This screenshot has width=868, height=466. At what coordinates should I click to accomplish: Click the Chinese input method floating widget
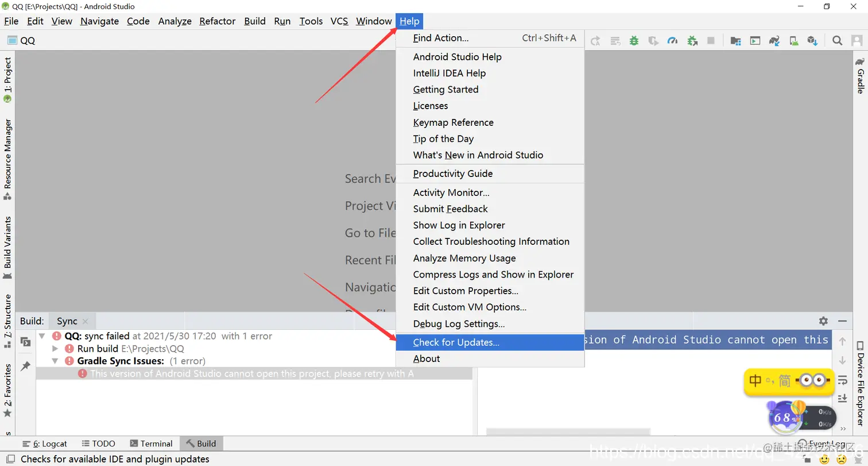click(x=788, y=382)
